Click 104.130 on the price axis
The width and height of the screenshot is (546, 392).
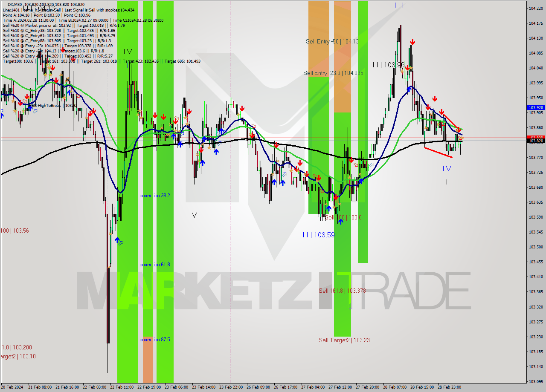(536, 38)
